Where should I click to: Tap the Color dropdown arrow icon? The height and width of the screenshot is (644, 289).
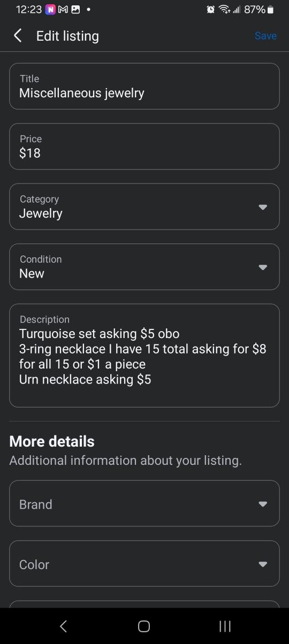[x=262, y=564]
